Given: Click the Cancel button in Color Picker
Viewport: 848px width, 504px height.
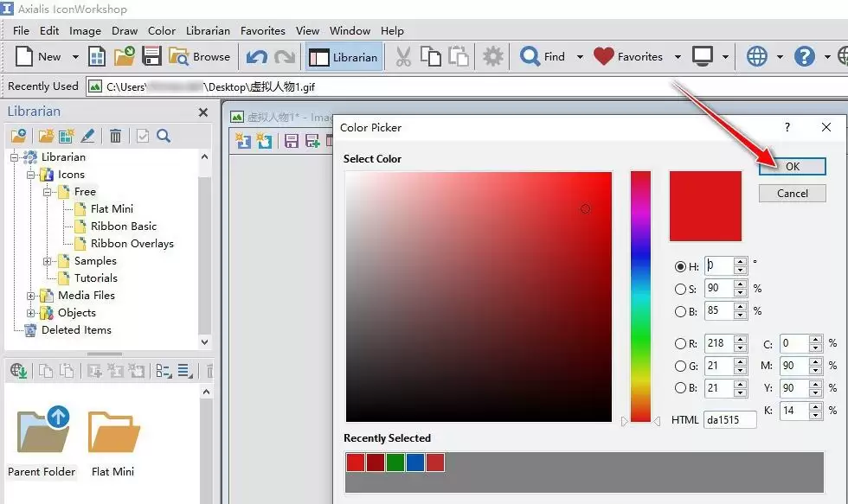Looking at the screenshot, I should 793,194.
